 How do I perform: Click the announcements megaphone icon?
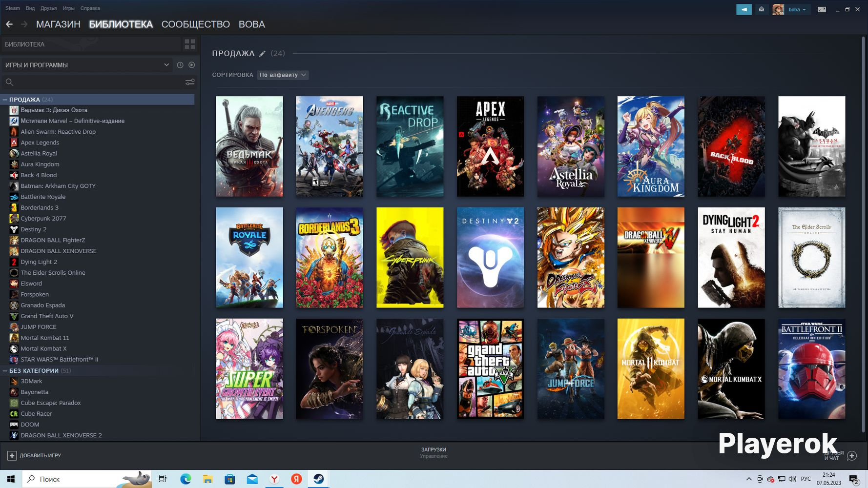tap(744, 9)
